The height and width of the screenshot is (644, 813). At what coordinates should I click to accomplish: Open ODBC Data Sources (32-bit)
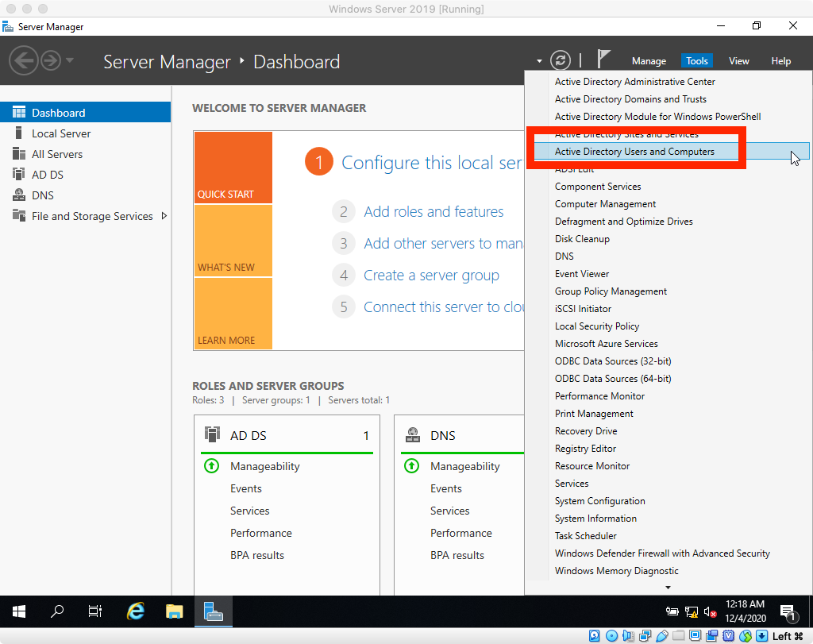613,361
